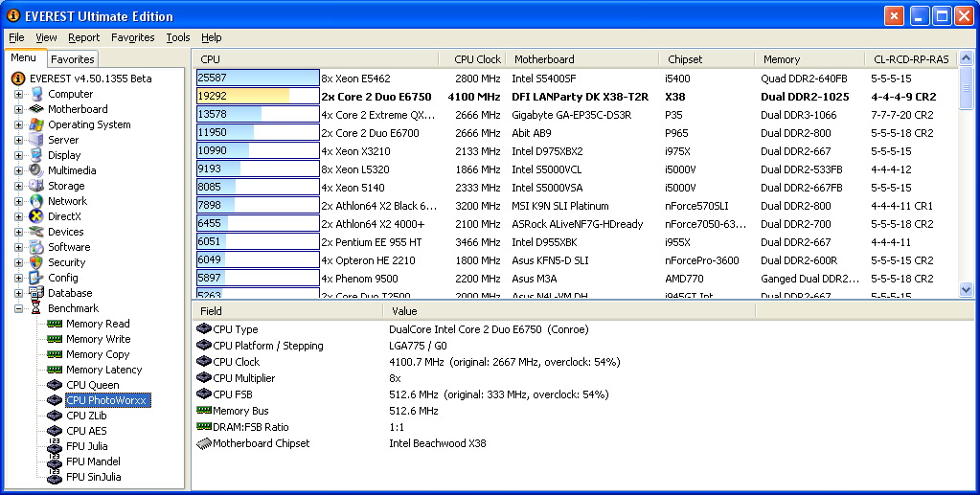980x495 pixels.
Task: Click the Config tree icon
Action: [36, 278]
